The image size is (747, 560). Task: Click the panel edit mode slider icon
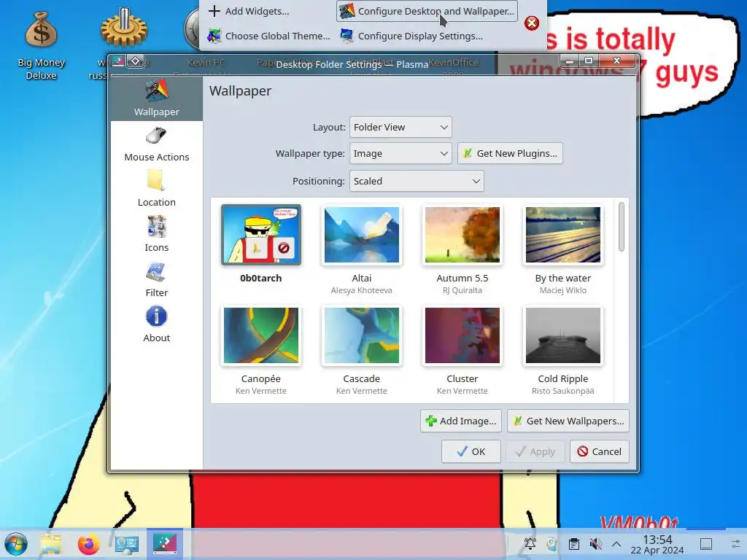pos(735,544)
